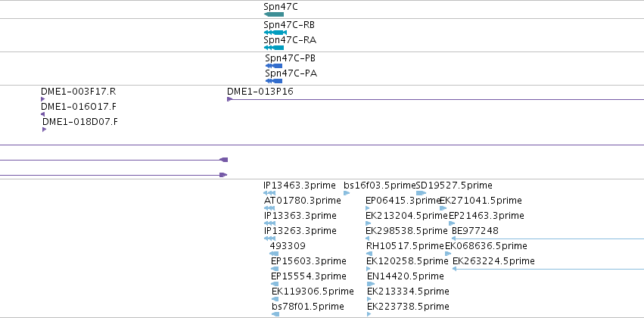The width and height of the screenshot is (644, 318).
Task: Select the DME1-016O17.F arrow marker
Action: point(42,114)
